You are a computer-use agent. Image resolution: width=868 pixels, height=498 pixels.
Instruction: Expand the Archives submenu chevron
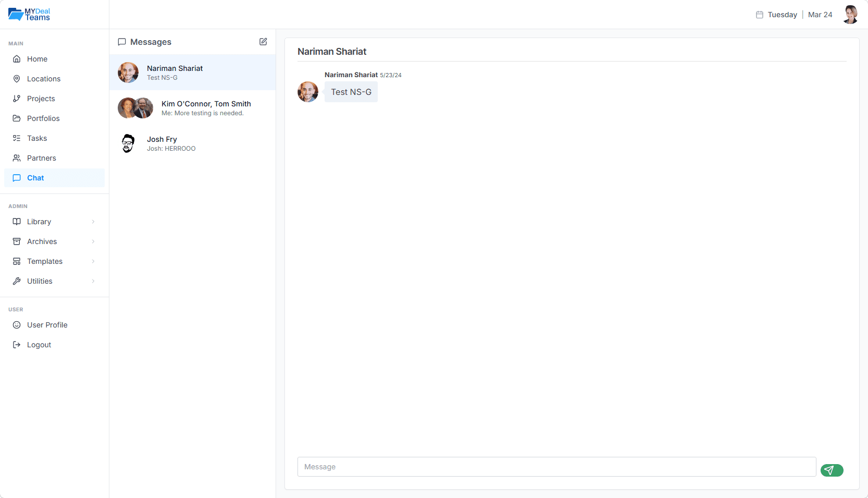pyautogui.click(x=93, y=241)
